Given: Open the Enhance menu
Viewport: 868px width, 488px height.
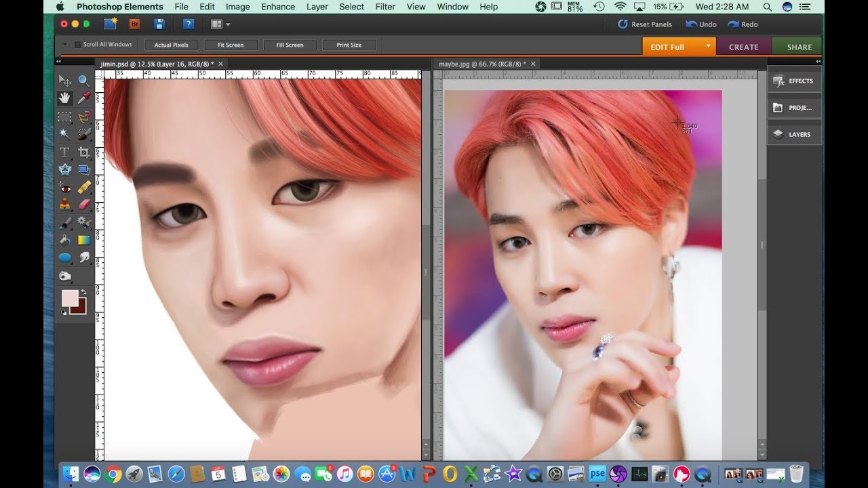Looking at the screenshot, I should tap(278, 7).
